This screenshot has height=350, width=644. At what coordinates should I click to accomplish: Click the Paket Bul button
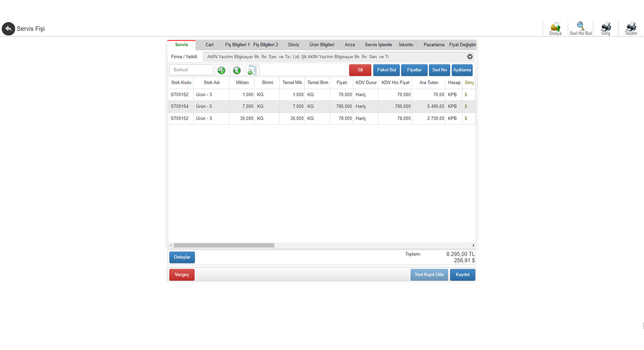click(386, 70)
